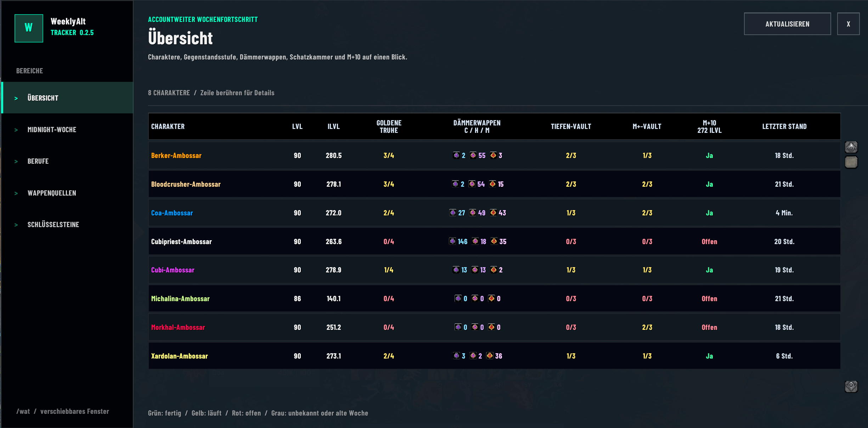This screenshot has width=868, height=428.
Task: Select the Übersicht sidebar entry
Action: (x=67, y=98)
